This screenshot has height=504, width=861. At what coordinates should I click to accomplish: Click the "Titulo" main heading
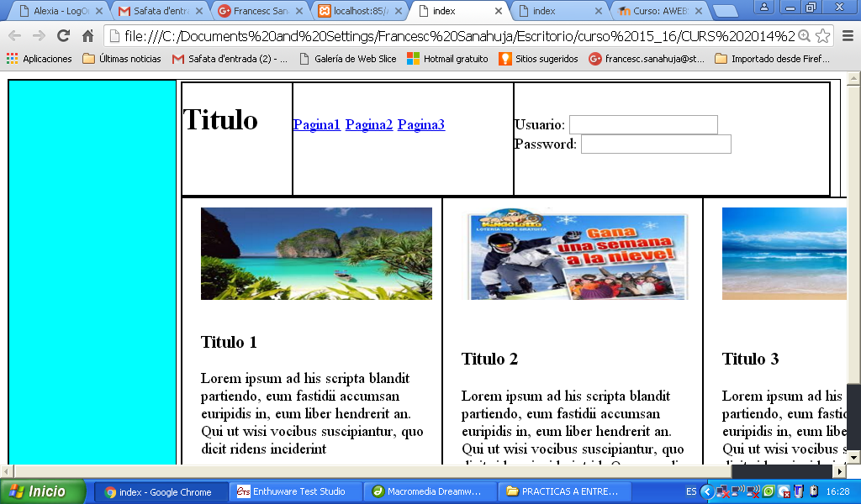click(220, 119)
